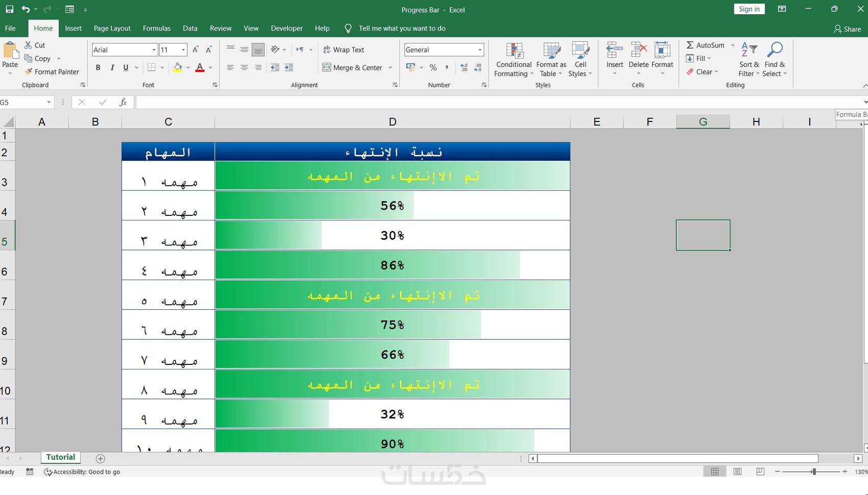868x495 pixels.
Task: Open Sort & Filter menu
Action: (x=749, y=60)
